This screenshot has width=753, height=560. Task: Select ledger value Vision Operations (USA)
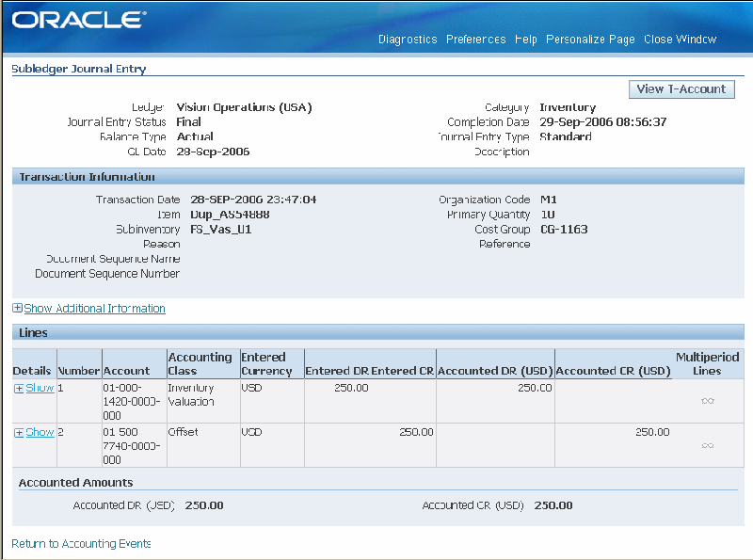[x=244, y=107]
